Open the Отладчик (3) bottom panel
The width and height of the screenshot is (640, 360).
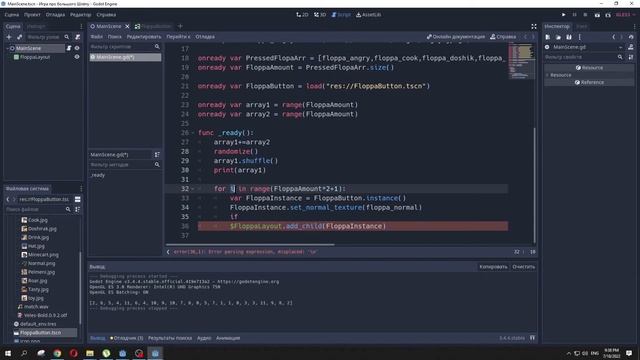coord(127,338)
